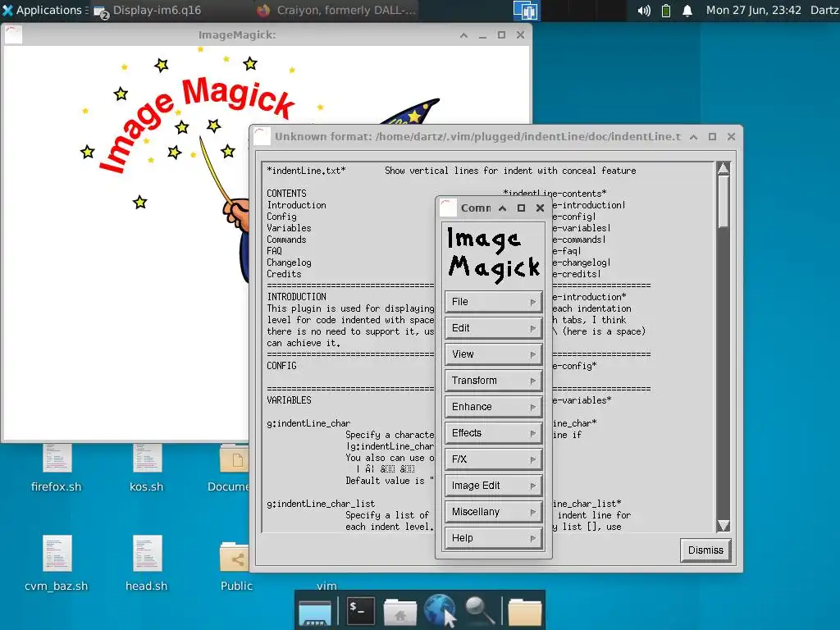
Task: Click the 'INTRODUCTION' heading text
Action: pos(296,297)
